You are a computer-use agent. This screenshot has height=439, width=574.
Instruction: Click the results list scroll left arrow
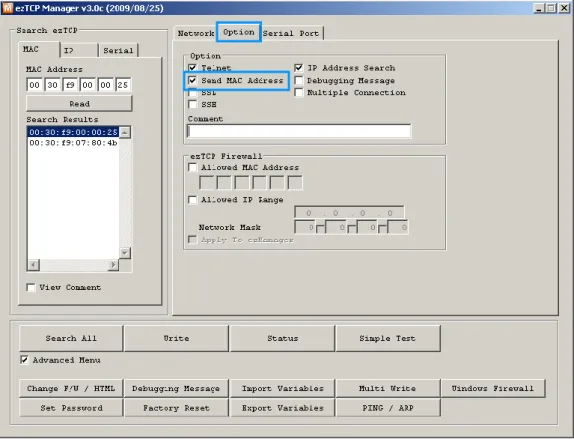(x=33, y=265)
